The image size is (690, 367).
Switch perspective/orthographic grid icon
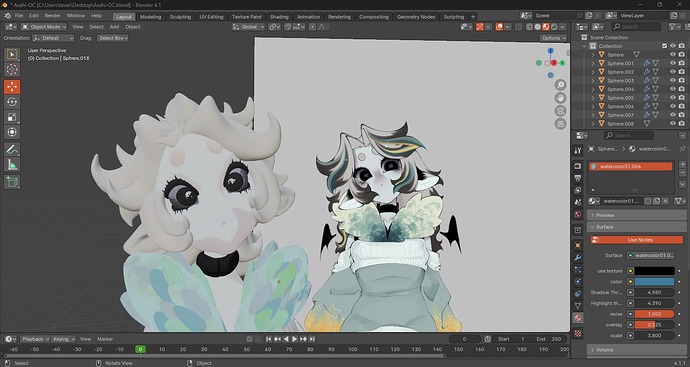(560, 124)
